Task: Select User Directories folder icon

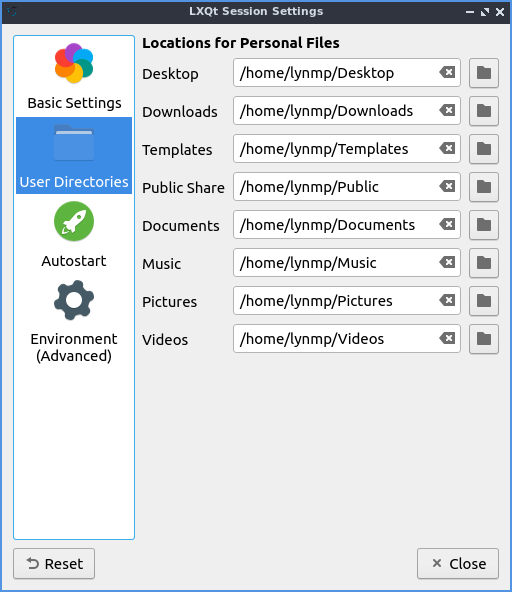Action: coord(74,143)
